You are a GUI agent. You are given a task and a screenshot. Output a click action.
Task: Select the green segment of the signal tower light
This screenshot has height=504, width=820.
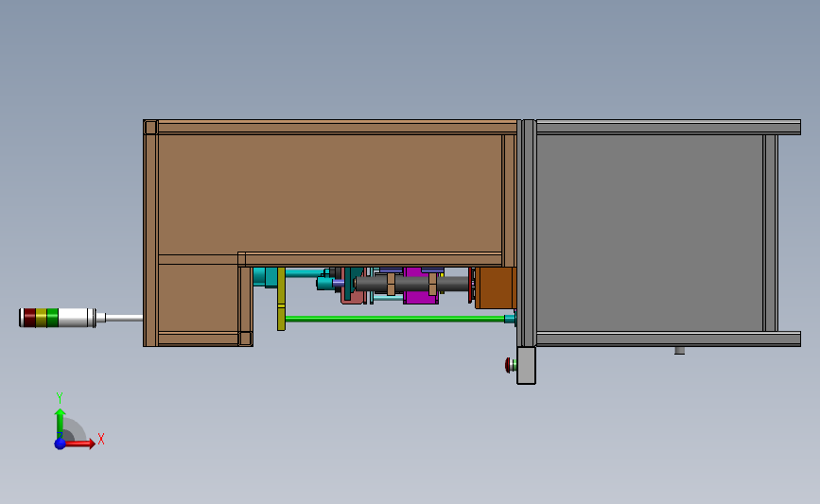pyautogui.click(x=52, y=318)
